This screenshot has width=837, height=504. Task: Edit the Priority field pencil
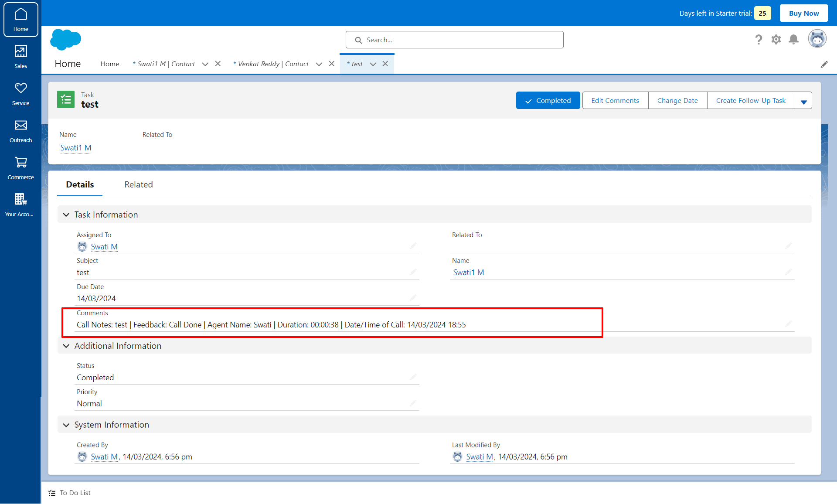tap(413, 403)
